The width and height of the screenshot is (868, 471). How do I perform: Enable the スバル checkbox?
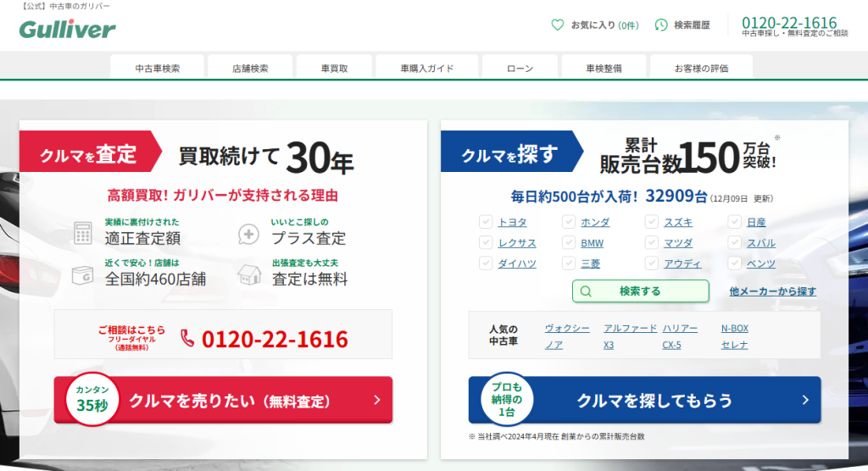click(735, 243)
